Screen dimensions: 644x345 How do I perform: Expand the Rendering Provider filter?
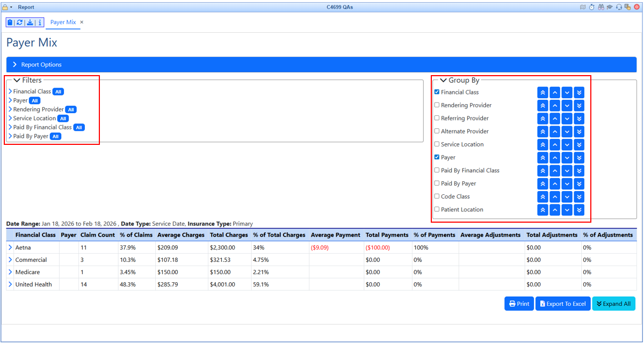click(x=10, y=109)
